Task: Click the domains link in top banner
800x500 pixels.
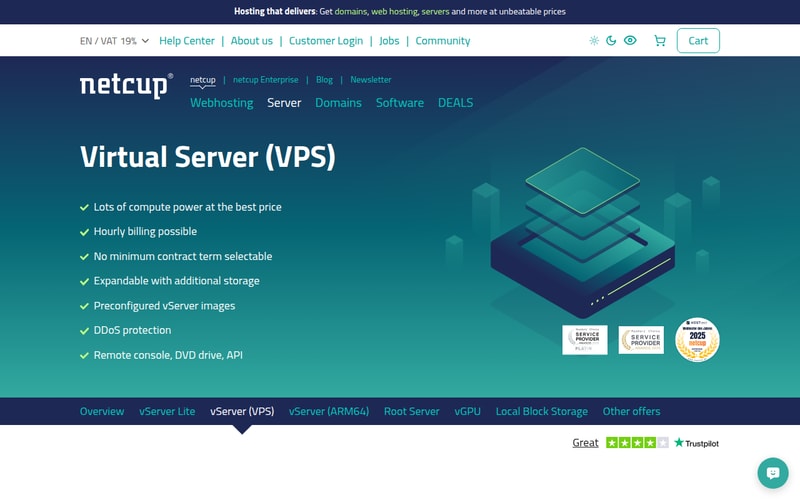Action: click(x=351, y=12)
